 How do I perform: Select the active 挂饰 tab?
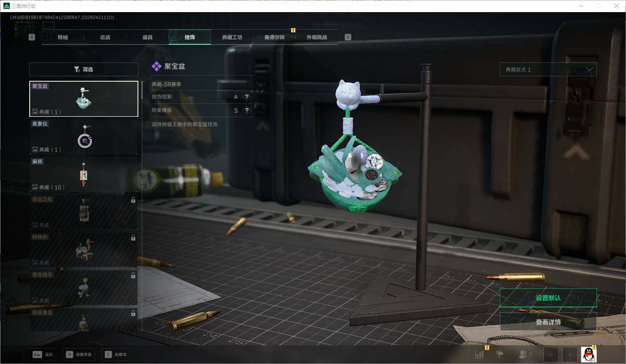point(190,37)
